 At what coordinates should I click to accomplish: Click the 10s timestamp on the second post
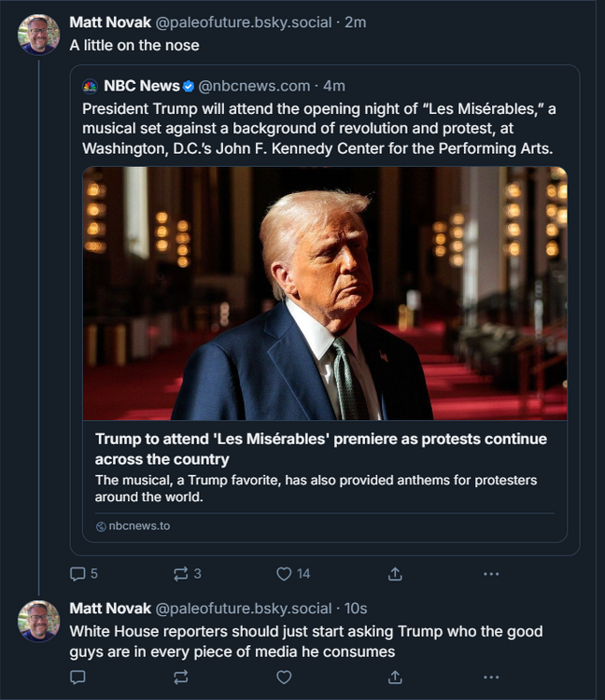click(354, 609)
